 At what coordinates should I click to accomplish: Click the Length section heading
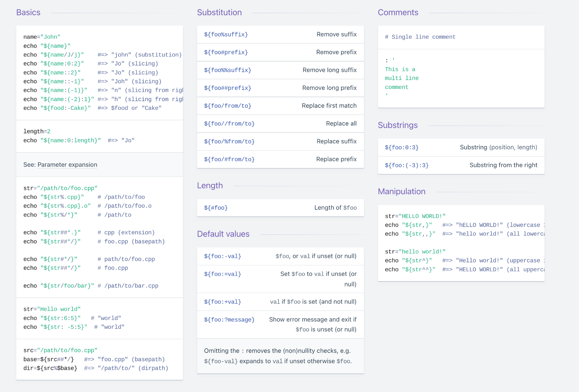coord(210,186)
